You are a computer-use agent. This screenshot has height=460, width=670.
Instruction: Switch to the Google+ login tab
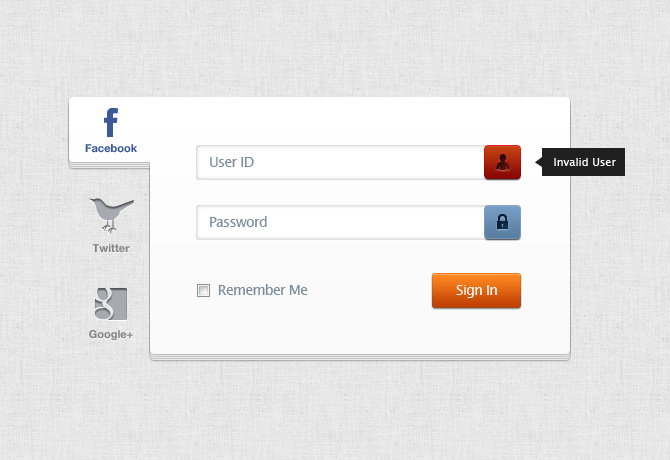point(111,314)
